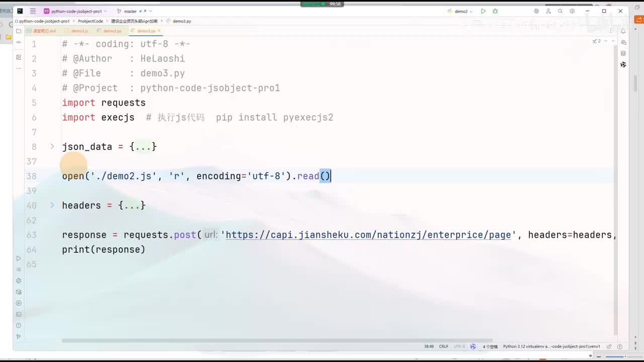The image size is (644, 362).
Task: Change indent setting in status bar
Action: 490,346
